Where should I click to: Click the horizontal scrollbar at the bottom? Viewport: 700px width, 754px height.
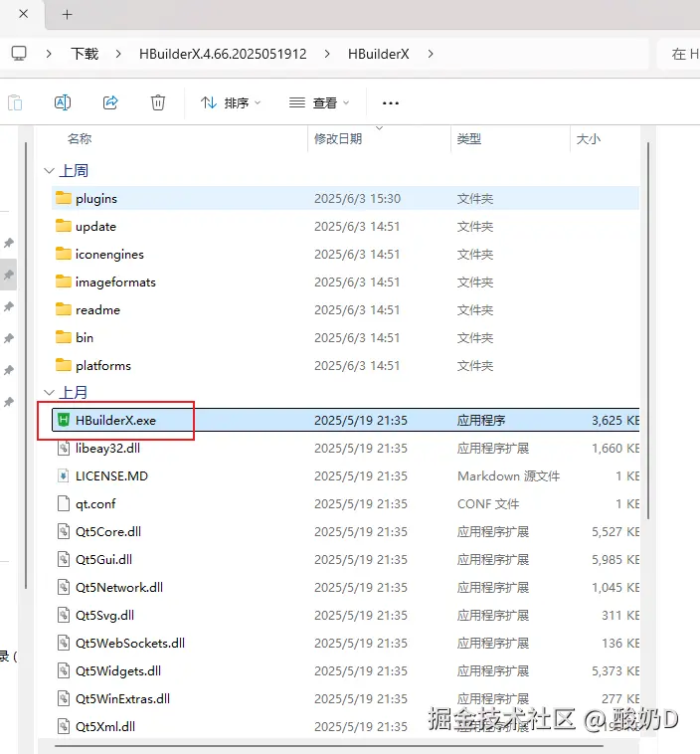click(329, 746)
